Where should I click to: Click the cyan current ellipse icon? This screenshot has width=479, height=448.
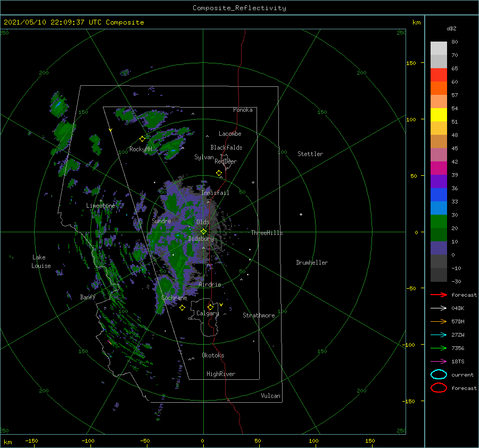(x=439, y=374)
